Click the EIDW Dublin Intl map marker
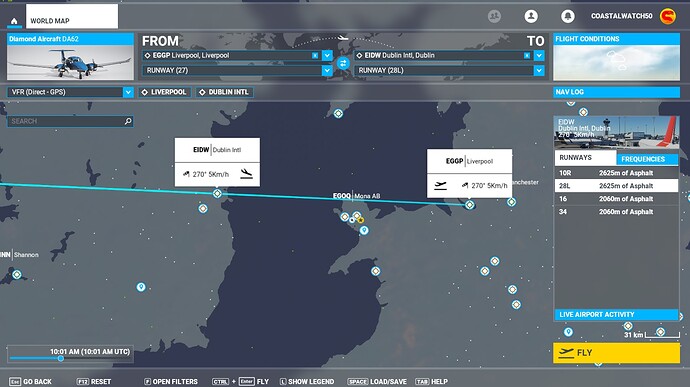Image resolution: width=690 pixels, height=387 pixels. pos(217,193)
